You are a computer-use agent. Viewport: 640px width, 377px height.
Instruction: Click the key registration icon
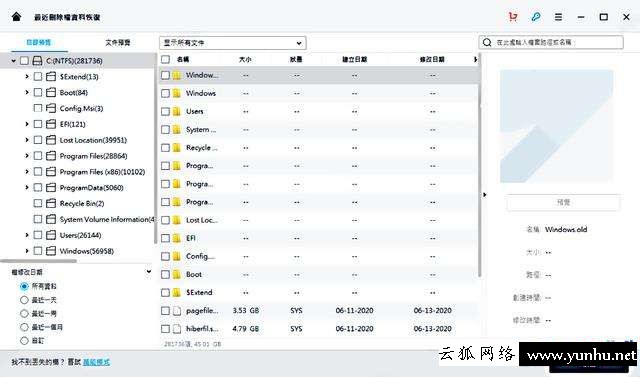tap(536, 17)
